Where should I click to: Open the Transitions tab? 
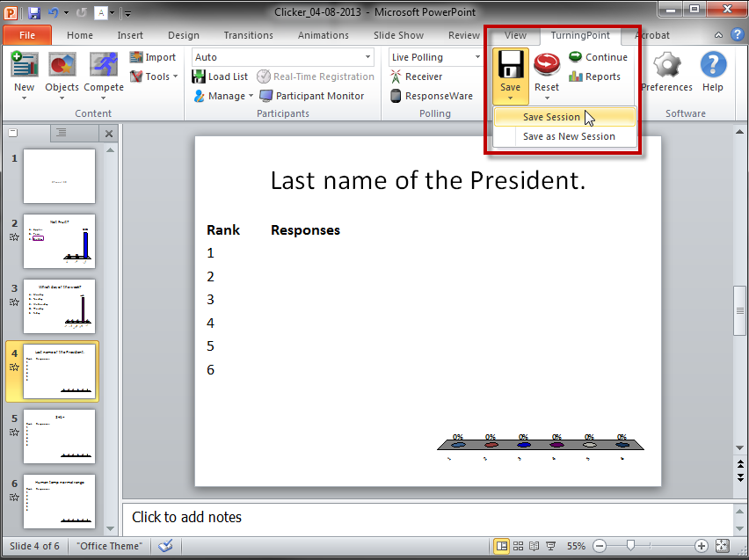[249, 35]
